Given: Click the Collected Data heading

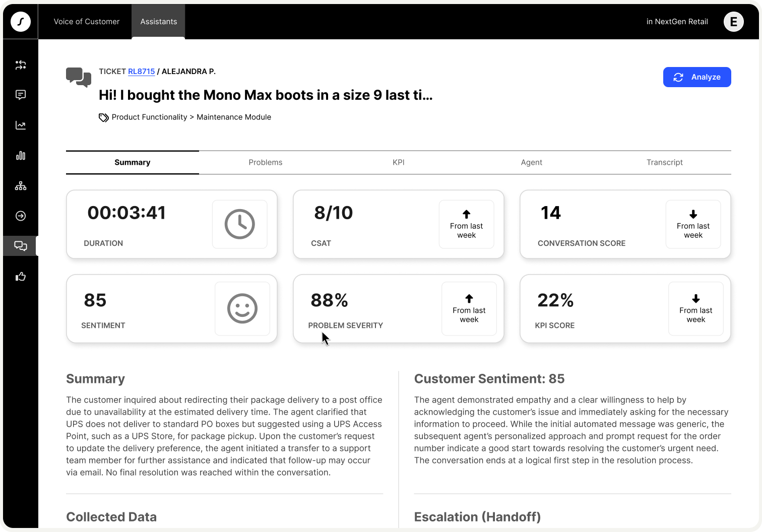Looking at the screenshot, I should coord(111,517).
